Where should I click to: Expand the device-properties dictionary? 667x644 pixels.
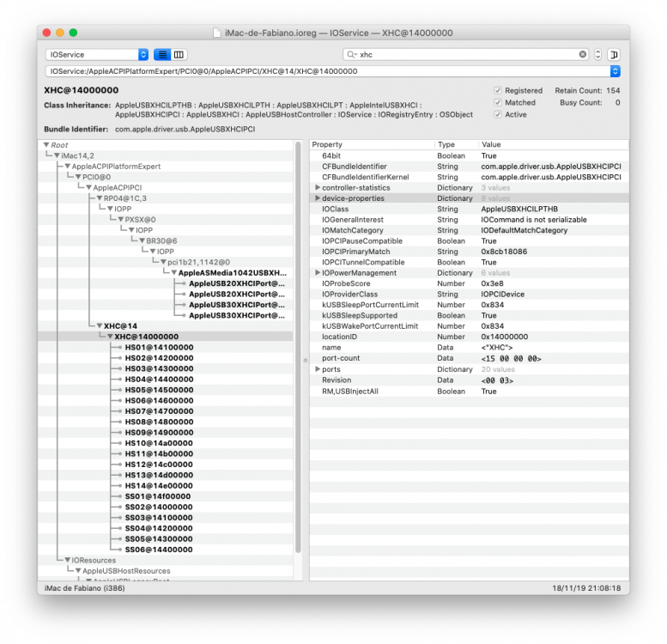click(x=318, y=198)
